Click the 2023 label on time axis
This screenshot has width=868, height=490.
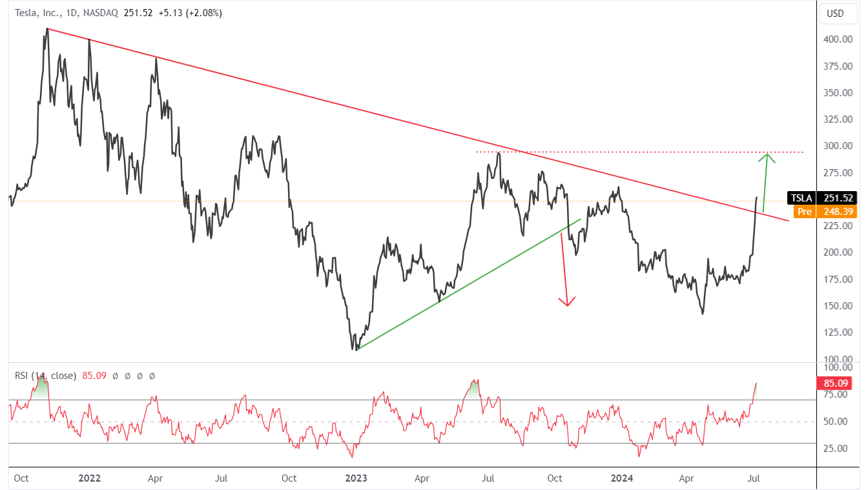356,478
